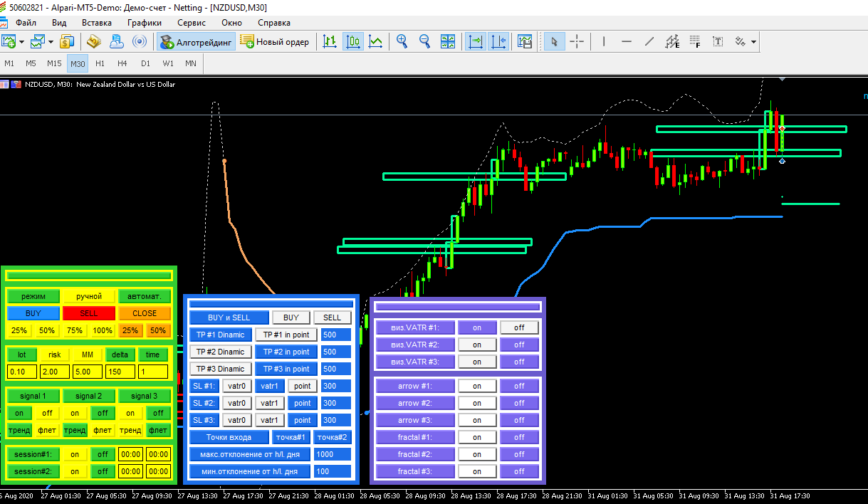Click the Новый ордер button
Screen dimensions: 868x504
[276, 42]
